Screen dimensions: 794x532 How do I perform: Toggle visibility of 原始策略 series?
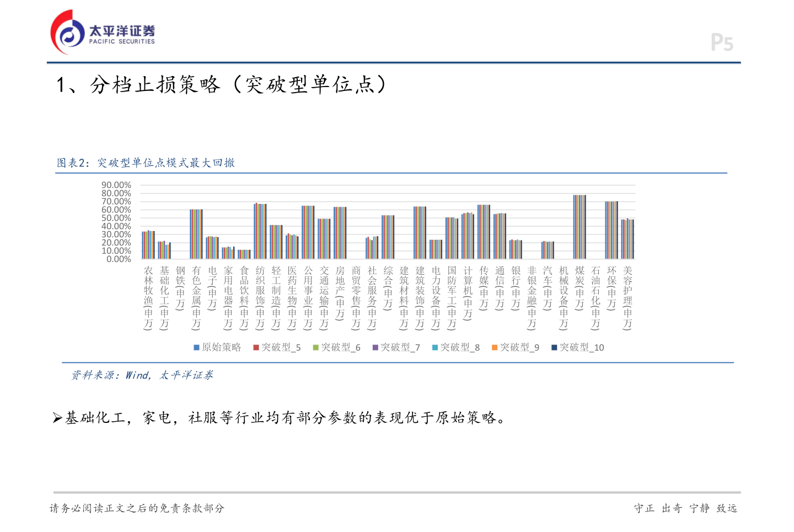tap(220, 347)
